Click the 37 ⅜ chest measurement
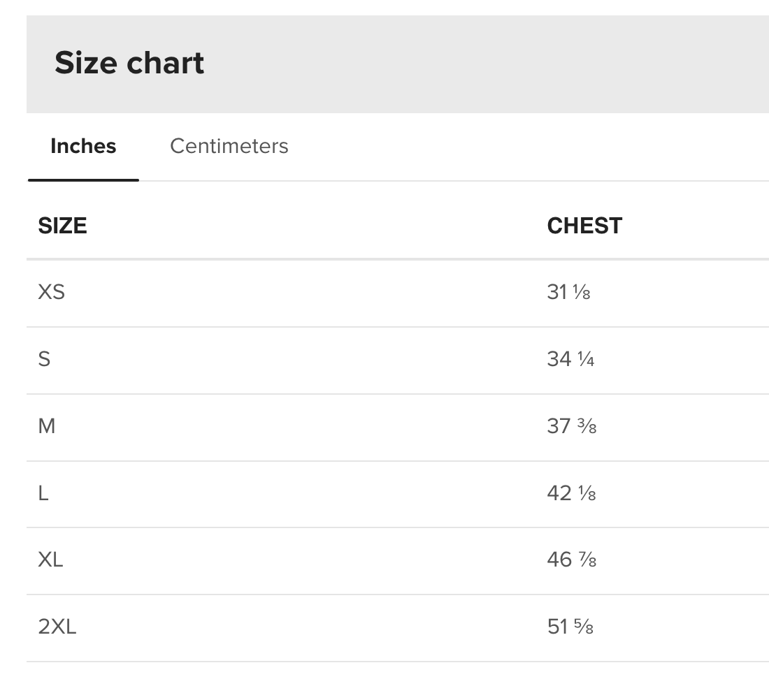This screenshot has width=769, height=700. tap(571, 425)
